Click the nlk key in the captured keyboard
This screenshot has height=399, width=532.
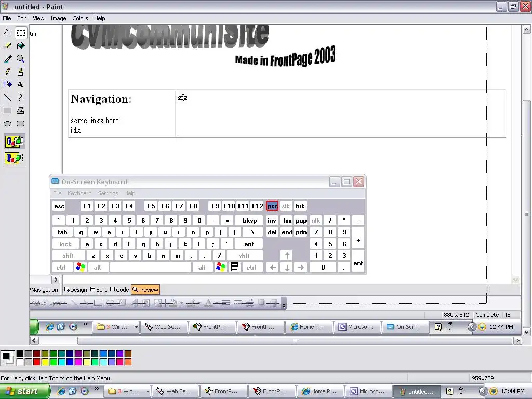(315, 220)
